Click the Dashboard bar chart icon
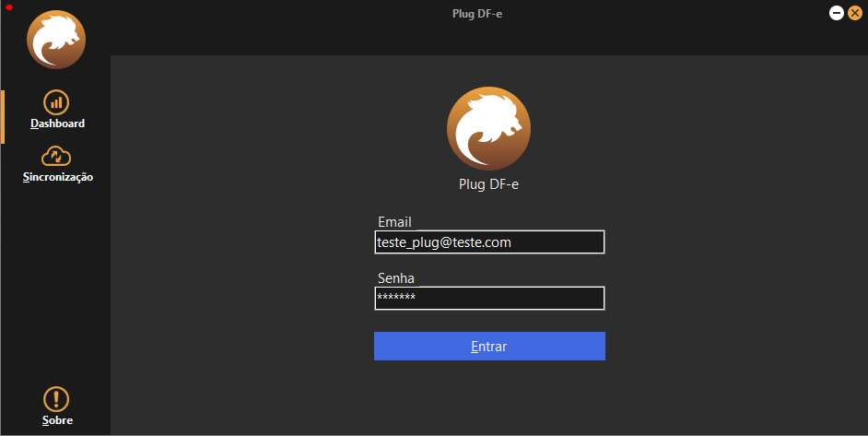This screenshot has height=436, width=868. [x=56, y=102]
